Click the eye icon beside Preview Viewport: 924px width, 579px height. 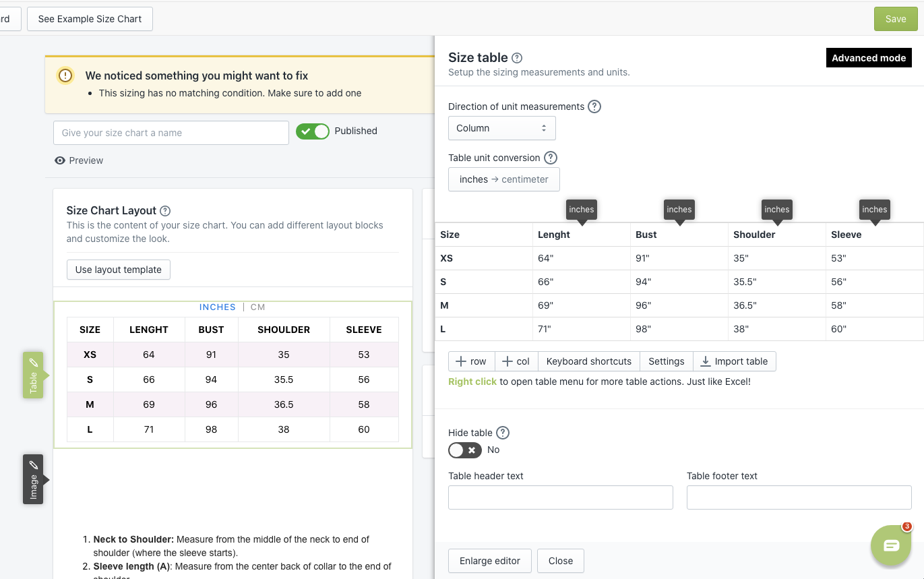(x=60, y=160)
